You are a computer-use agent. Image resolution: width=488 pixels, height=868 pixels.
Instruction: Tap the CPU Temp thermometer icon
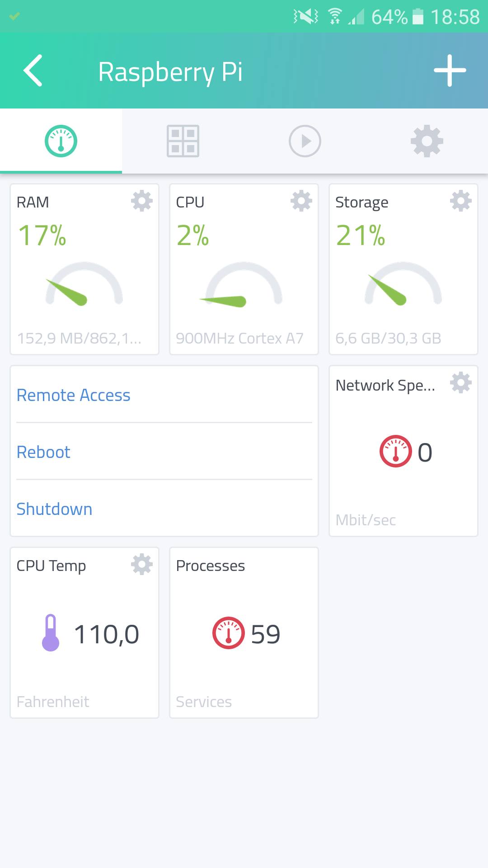[51, 633]
